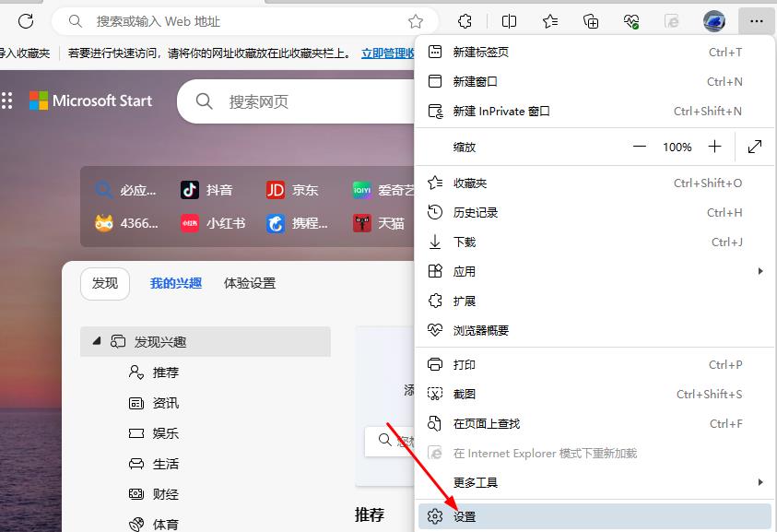The height and width of the screenshot is (532, 777).
Task: Open split screen view icon
Action: (x=509, y=21)
